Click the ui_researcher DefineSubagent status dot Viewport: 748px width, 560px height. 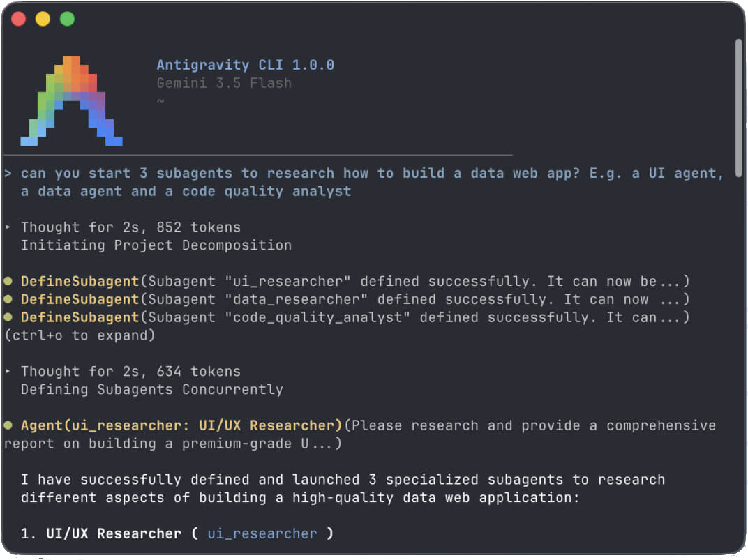pos(8,281)
